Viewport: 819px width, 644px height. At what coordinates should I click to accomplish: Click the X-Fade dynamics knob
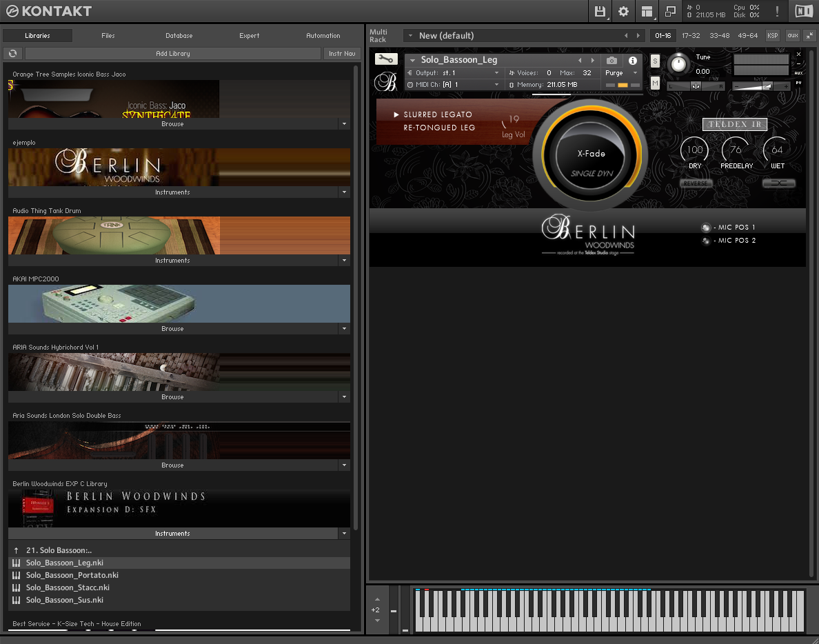click(591, 154)
